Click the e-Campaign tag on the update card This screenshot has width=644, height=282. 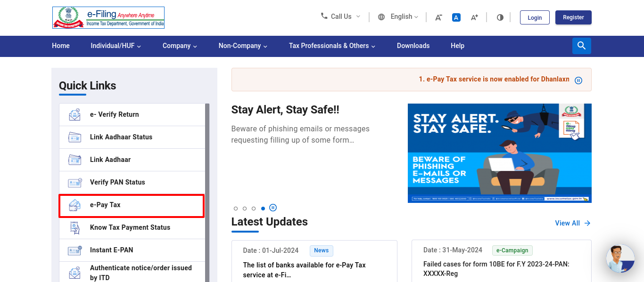pos(512,250)
